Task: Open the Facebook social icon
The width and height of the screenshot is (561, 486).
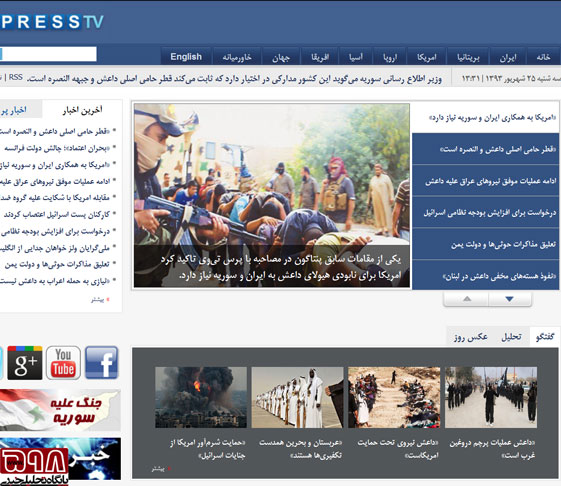Action: point(101,363)
